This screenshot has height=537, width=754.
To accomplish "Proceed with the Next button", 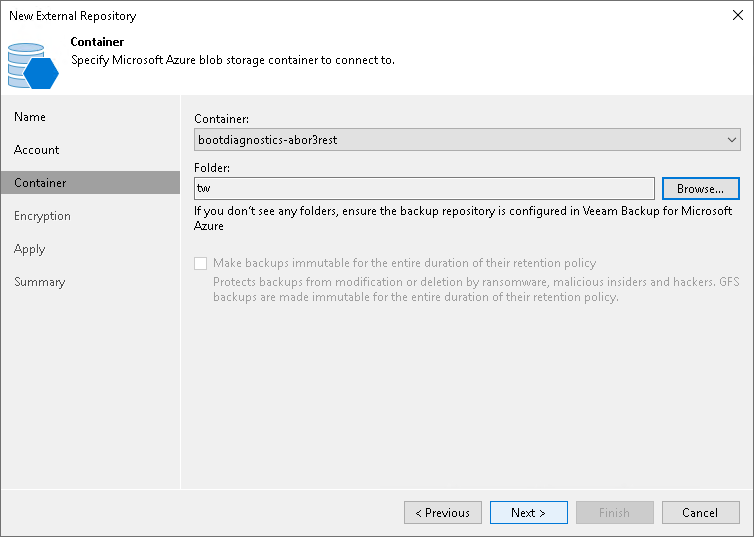I will coord(528,513).
